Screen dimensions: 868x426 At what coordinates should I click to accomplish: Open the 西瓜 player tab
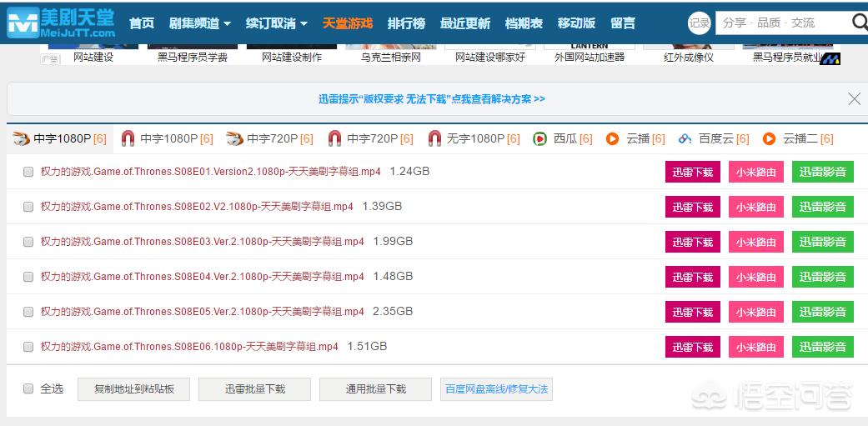pyautogui.click(x=563, y=139)
